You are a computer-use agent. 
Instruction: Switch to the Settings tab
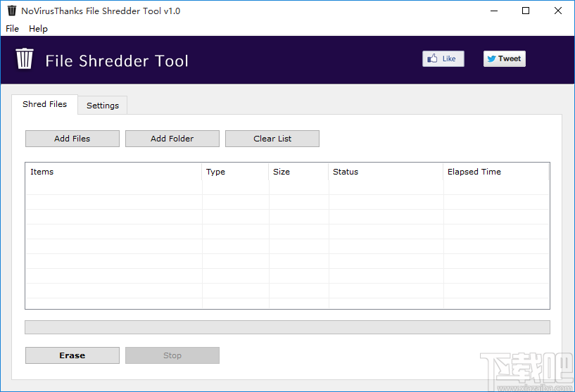[x=103, y=106]
